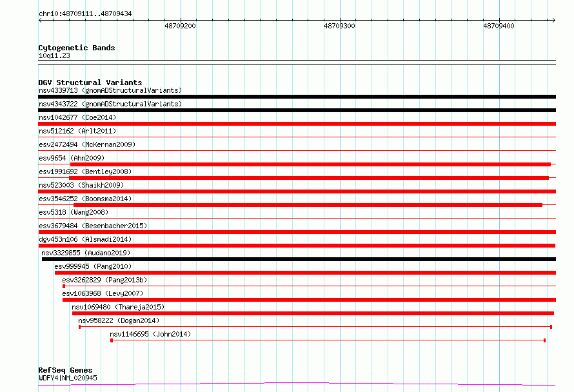Click the 48709400 ruler position
This screenshot has width=574, height=392.
499,26
